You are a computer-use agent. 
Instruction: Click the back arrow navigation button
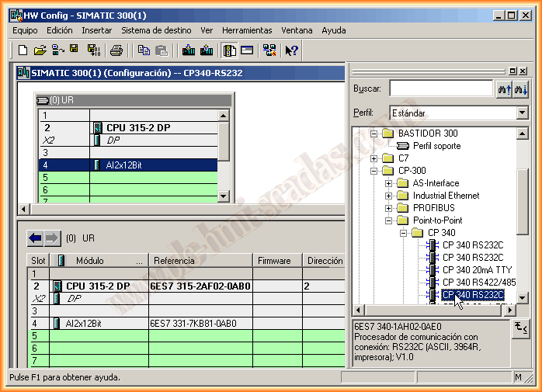[x=36, y=238]
